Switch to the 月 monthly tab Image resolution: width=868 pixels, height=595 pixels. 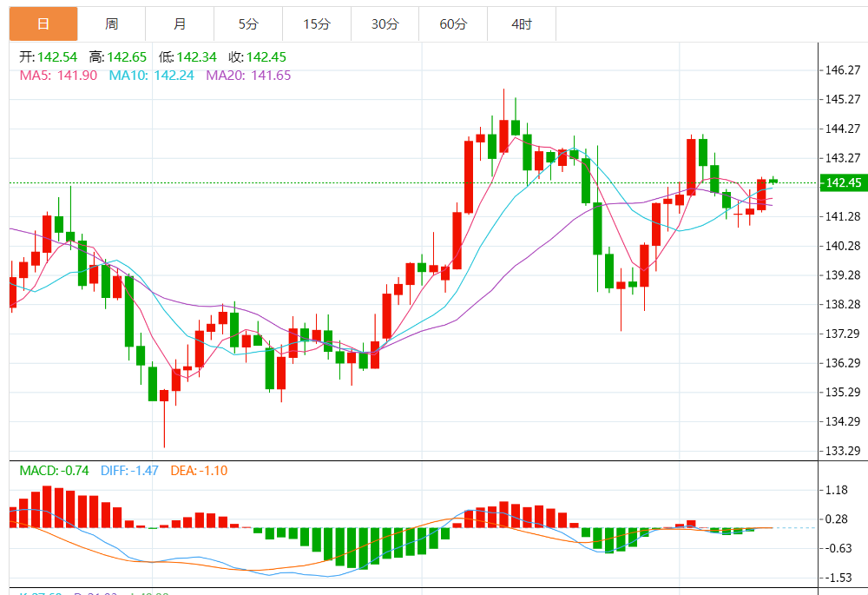click(x=180, y=23)
